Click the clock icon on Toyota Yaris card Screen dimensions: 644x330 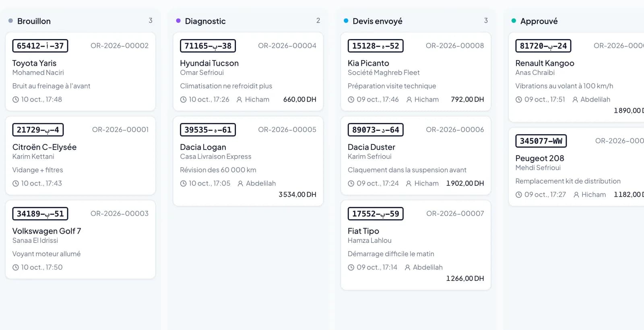tap(16, 100)
